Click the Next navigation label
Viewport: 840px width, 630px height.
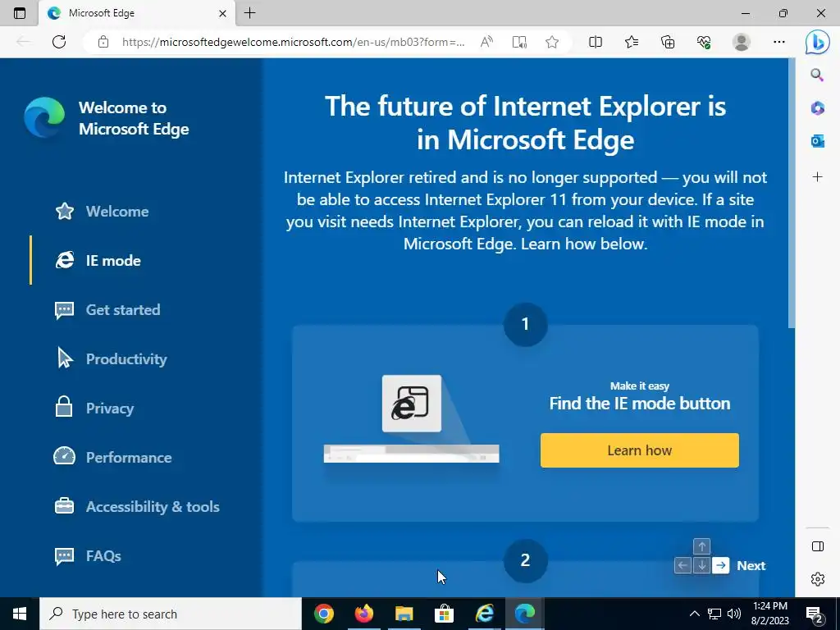(751, 566)
